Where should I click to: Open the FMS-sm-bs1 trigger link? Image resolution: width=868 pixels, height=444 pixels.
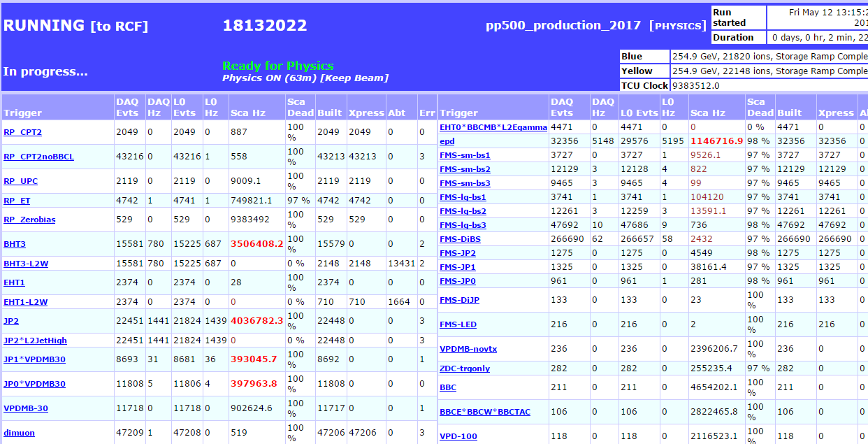coord(465,155)
